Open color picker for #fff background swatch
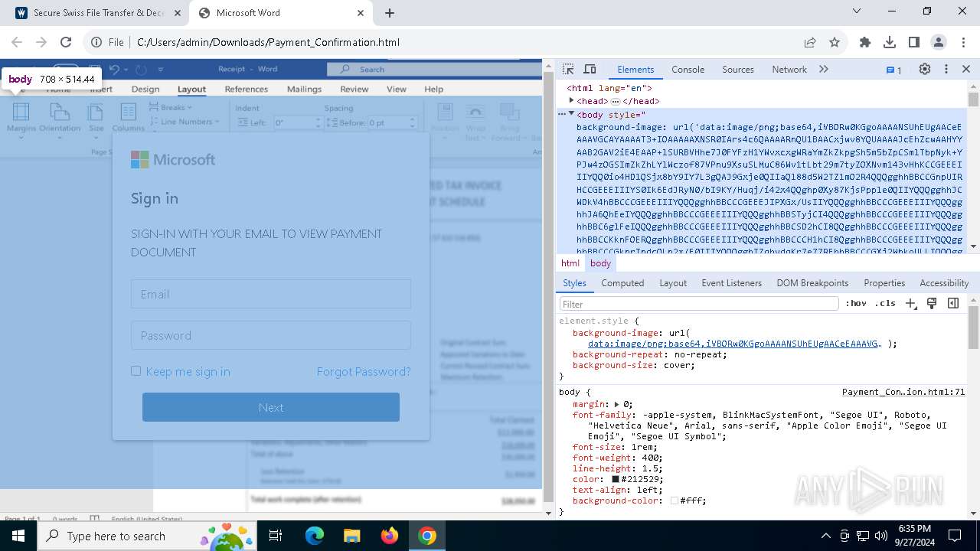 click(x=674, y=500)
